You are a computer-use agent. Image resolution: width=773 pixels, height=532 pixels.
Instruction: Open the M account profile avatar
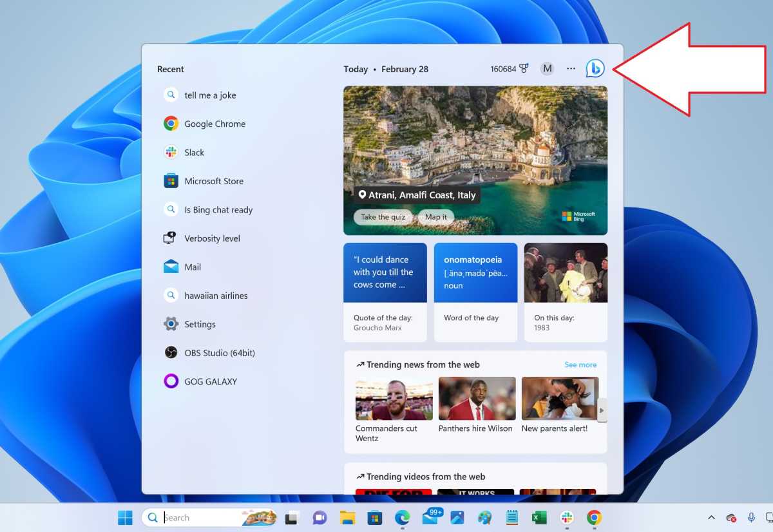[547, 69]
